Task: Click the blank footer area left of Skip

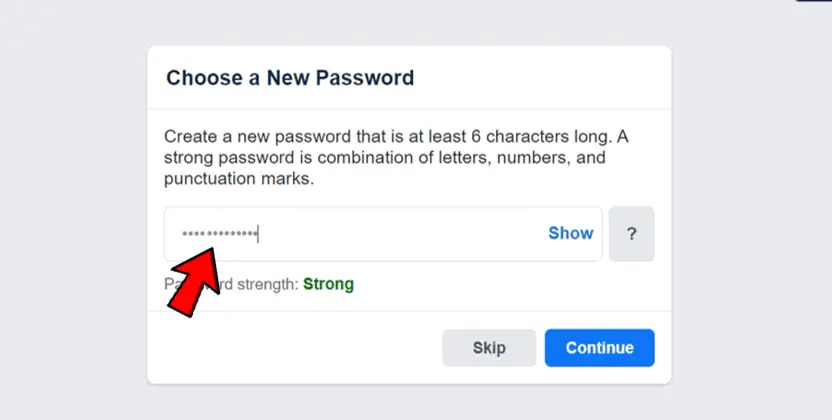Action: point(294,348)
